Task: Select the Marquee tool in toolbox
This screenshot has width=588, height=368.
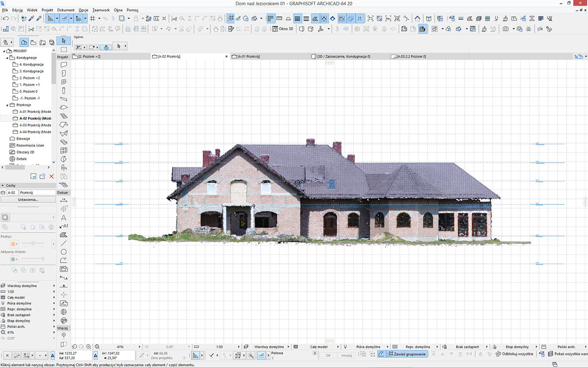Action: 63,49
